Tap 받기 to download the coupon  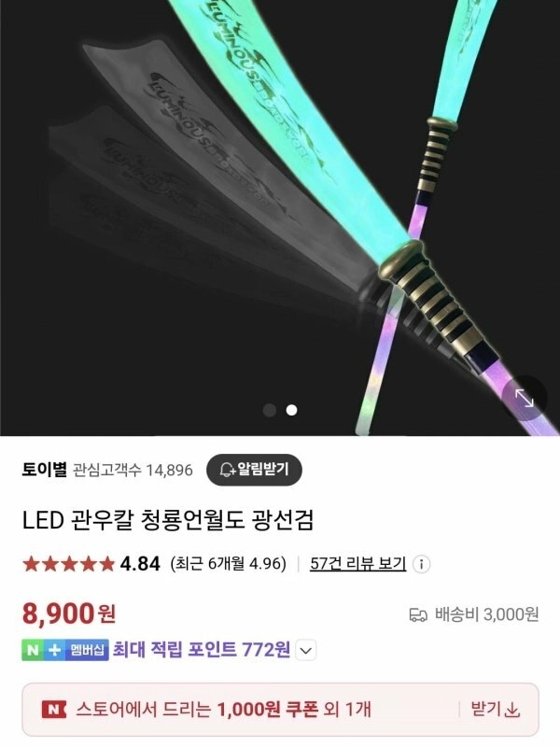point(495,710)
